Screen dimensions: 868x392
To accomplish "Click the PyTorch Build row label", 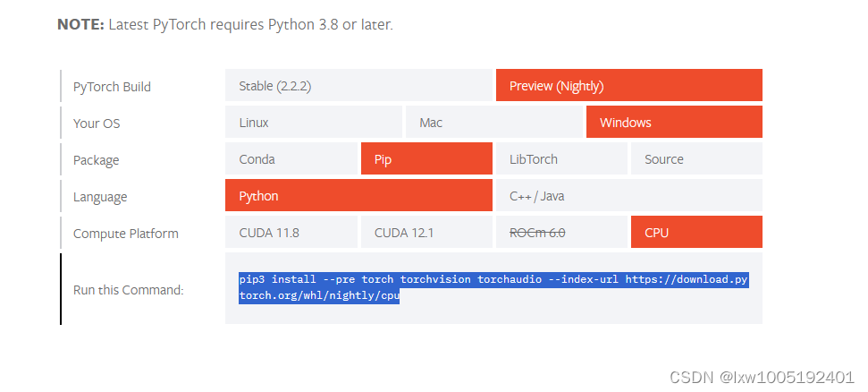I will 112,87.
